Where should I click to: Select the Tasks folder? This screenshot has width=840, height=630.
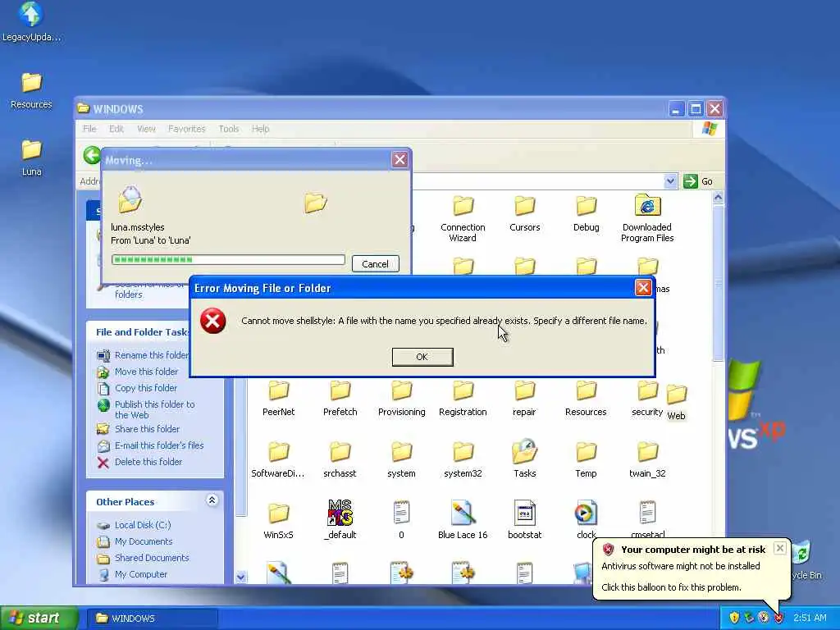point(524,459)
